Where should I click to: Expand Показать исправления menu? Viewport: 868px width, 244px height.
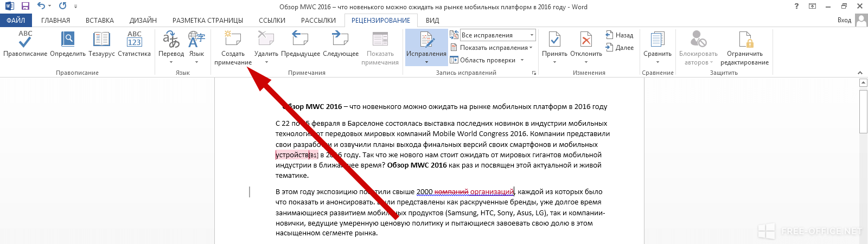(492, 48)
